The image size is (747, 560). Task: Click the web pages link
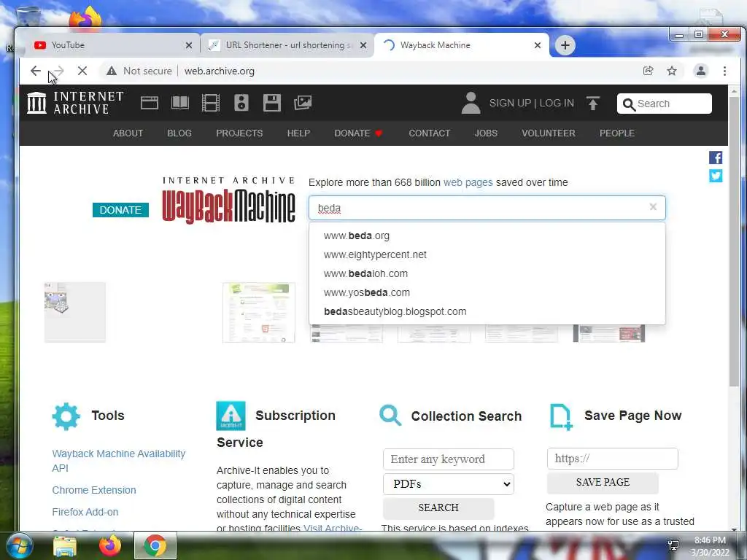pyautogui.click(x=468, y=182)
